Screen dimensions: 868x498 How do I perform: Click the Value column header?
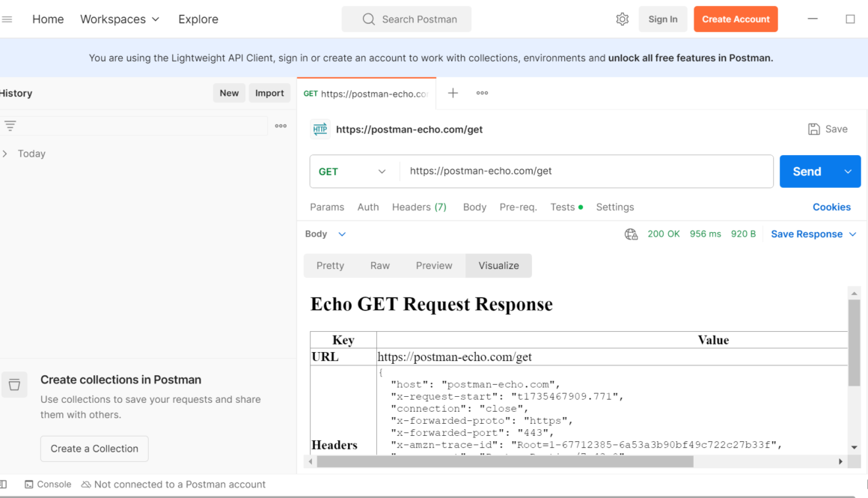coord(713,340)
